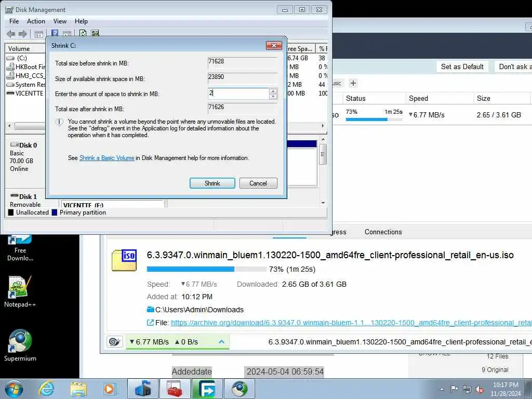Click the taskbar clock showing 10:17 PM
This screenshot has width=532, height=399.
506,389
